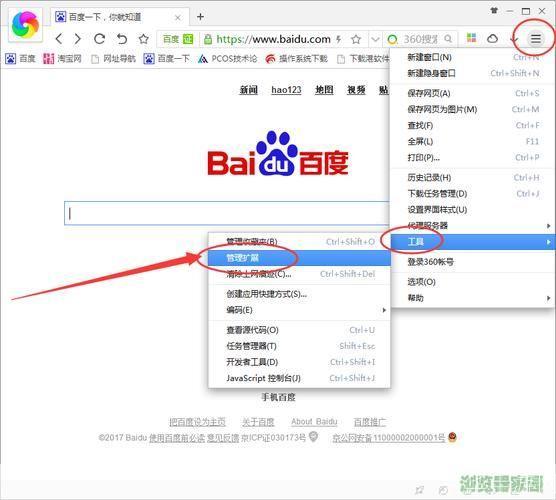Click the skin shirt icon in title bar

pyautogui.click(x=494, y=11)
